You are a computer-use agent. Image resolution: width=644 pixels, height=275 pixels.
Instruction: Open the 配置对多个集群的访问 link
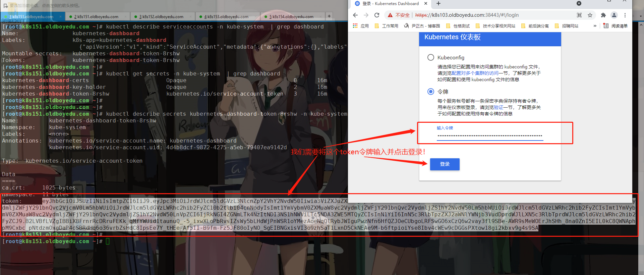475,73
